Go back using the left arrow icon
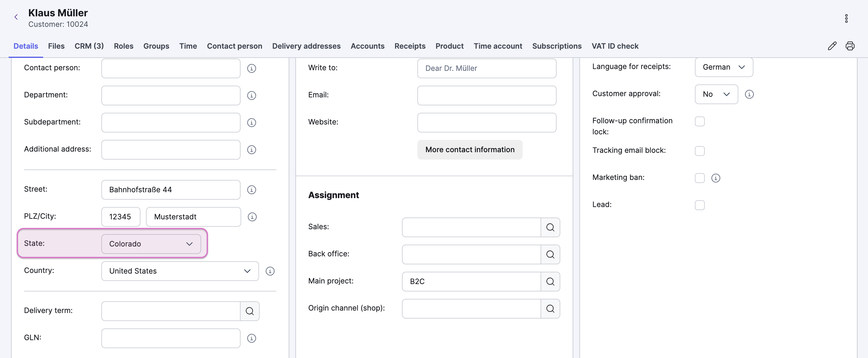 [16, 17]
